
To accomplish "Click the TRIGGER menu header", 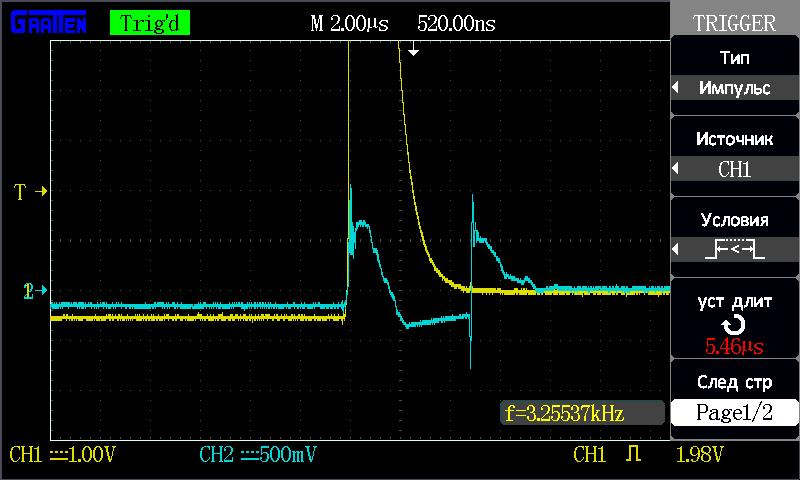I will (x=734, y=22).
